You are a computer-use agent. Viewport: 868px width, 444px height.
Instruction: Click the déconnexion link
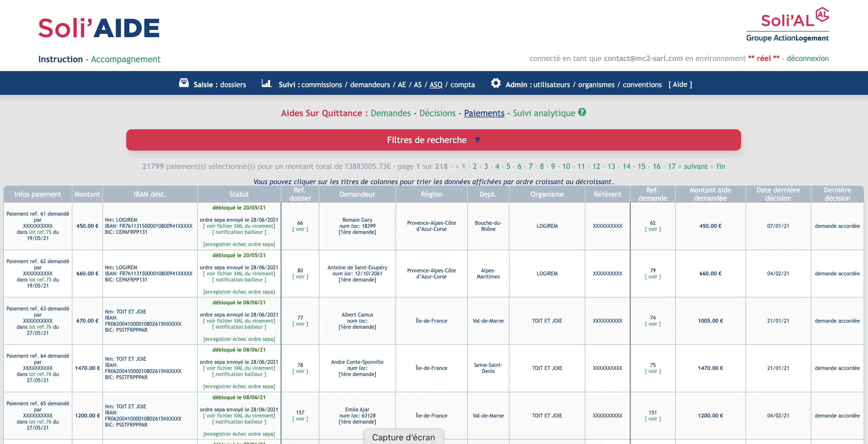click(x=807, y=58)
